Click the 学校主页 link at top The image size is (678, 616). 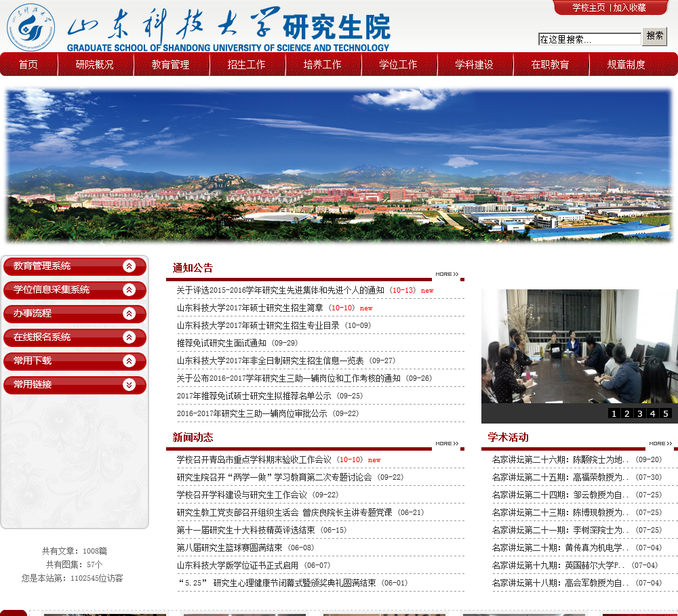[x=589, y=7]
